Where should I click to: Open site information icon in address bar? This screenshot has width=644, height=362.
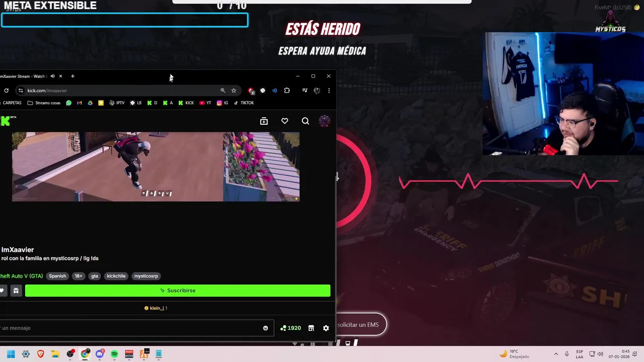click(x=21, y=90)
